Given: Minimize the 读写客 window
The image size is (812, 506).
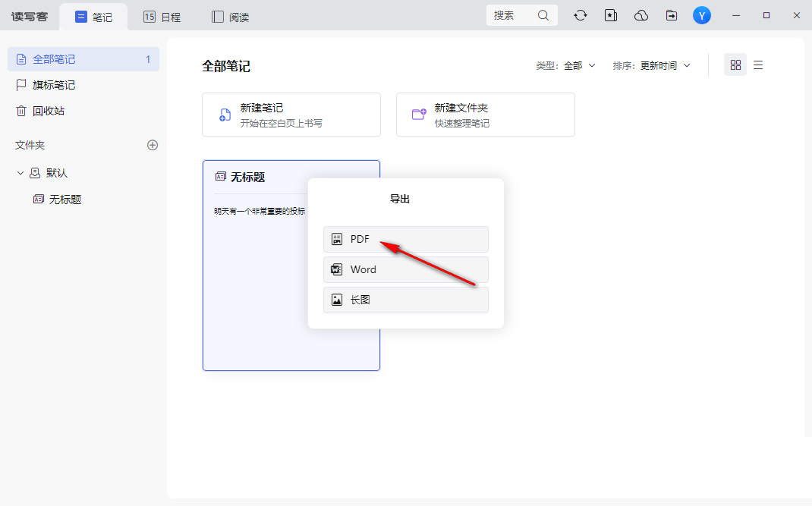Looking at the screenshot, I should 736,15.
